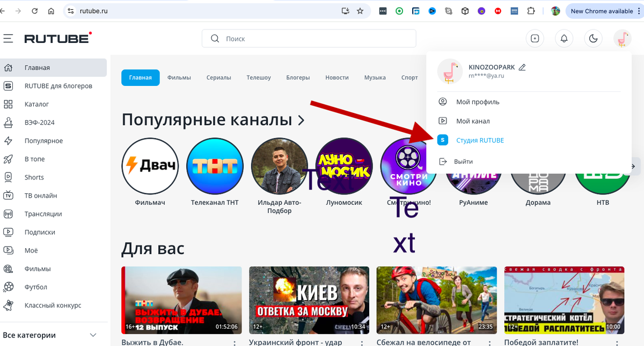Switch to the Блогеры tab
This screenshot has height=346, width=644.
point(298,77)
